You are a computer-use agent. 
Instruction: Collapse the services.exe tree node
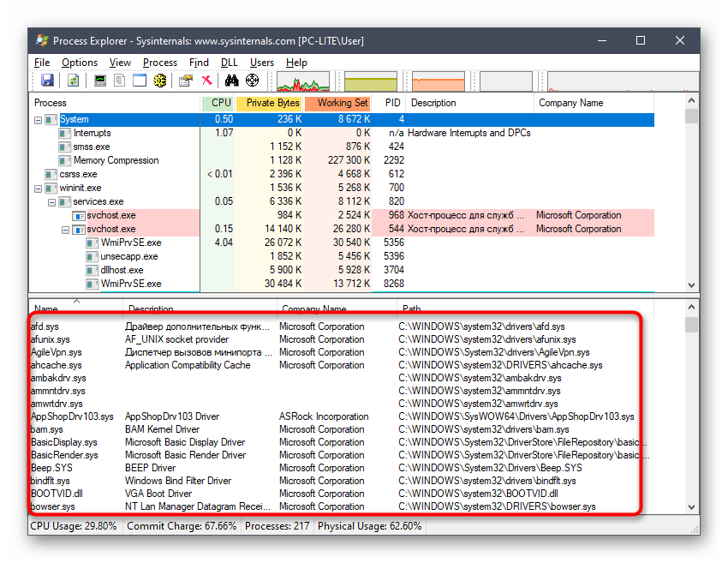(x=52, y=202)
